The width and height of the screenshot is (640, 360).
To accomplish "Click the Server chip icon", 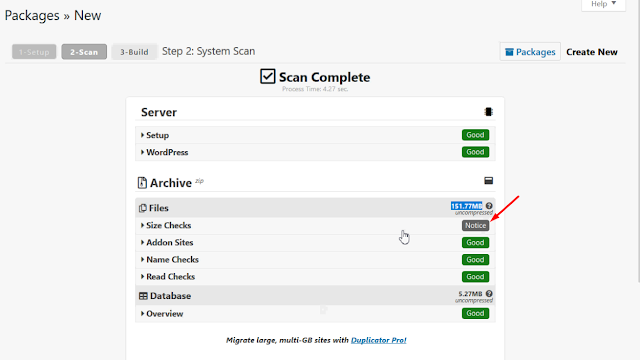I will (489, 112).
